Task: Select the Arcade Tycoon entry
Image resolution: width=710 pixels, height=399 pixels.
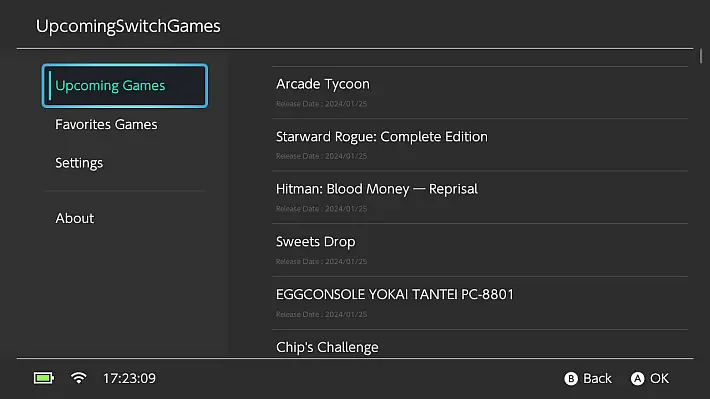Action: [x=480, y=92]
